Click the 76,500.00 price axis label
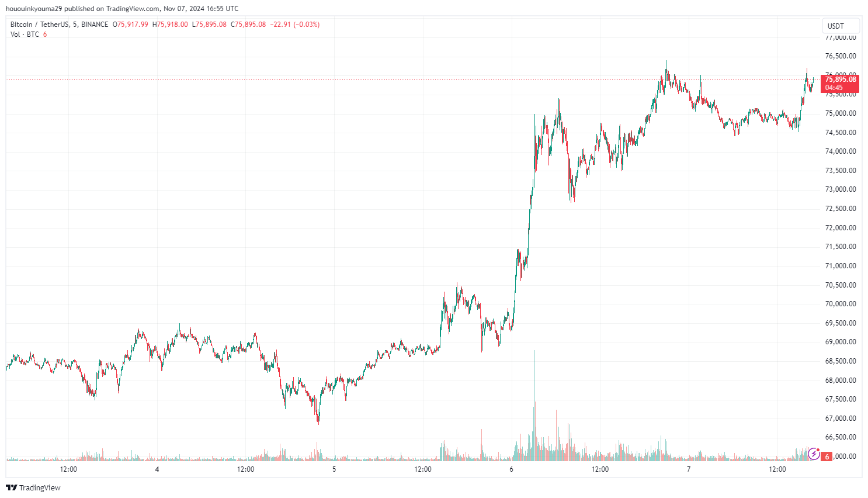 841,56
